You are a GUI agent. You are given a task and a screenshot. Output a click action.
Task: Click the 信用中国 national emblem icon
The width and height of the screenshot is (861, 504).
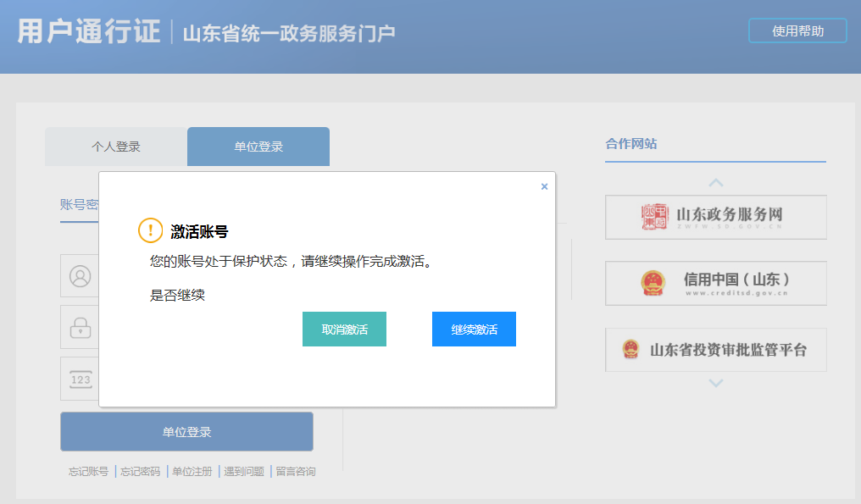tap(653, 283)
